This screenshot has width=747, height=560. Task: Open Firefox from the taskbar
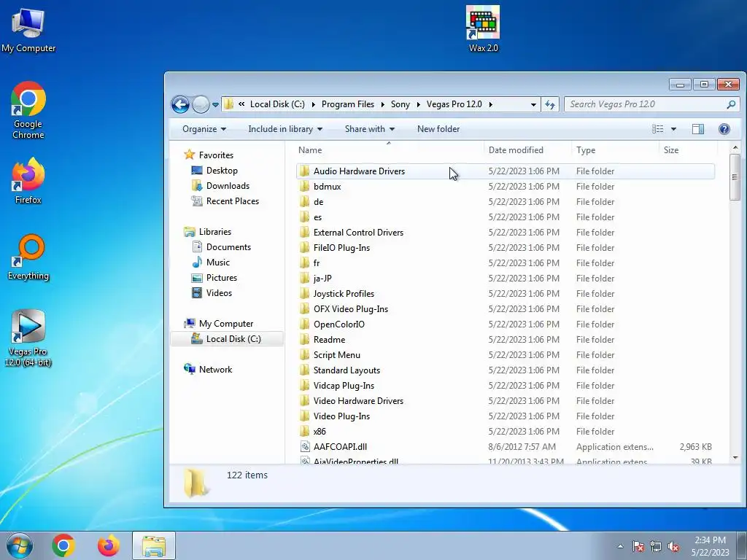pos(108,545)
